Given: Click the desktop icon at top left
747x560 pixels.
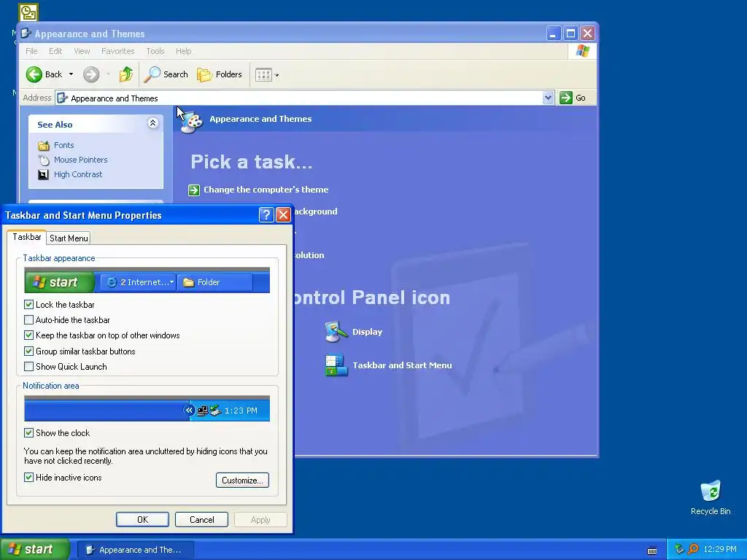Looking at the screenshot, I should pyautogui.click(x=28, y=12).
